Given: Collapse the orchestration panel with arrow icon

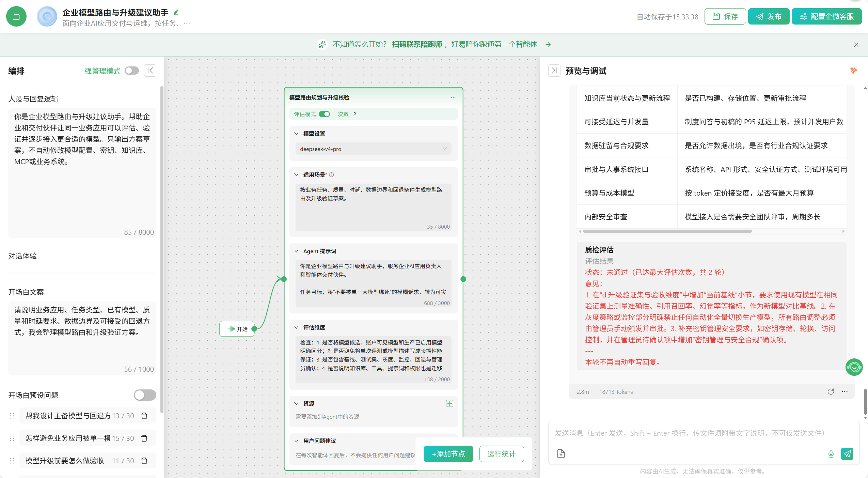Looking at the screenshot, I should tap(150, 71).
